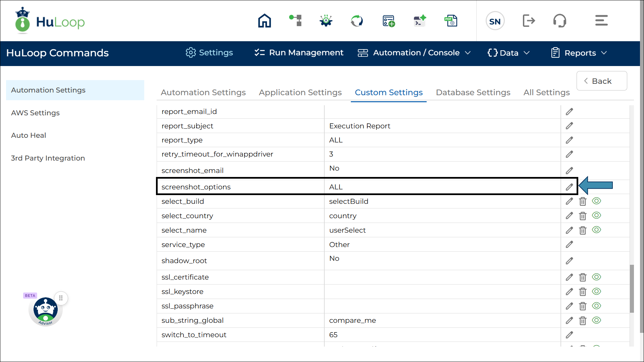The height and width of the screenshot is (362, 644).
Task: Click the HuLoop logo
Action: coord(50,21)
